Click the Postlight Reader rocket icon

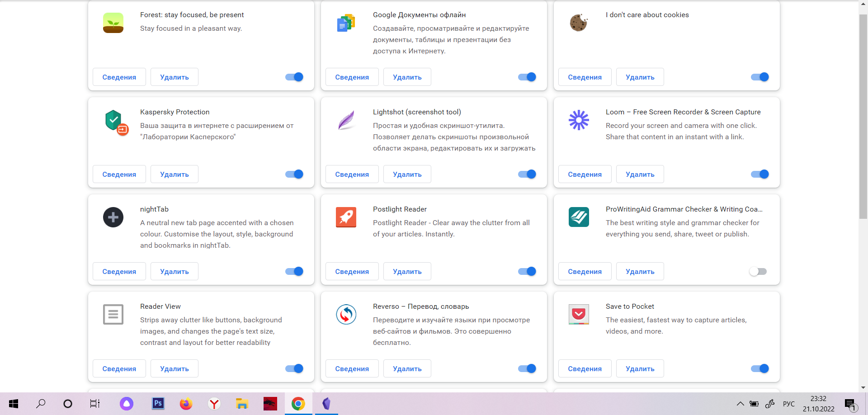point(346,217)
